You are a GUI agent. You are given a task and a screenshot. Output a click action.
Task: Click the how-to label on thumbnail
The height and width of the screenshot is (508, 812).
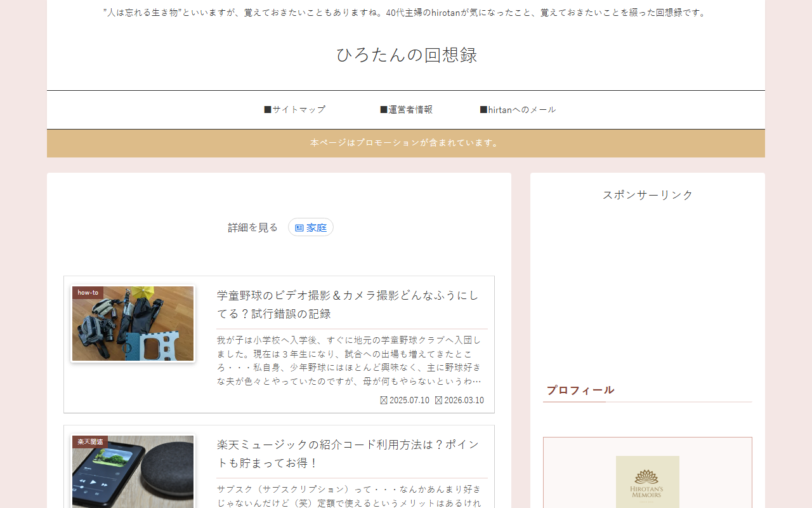88,293
